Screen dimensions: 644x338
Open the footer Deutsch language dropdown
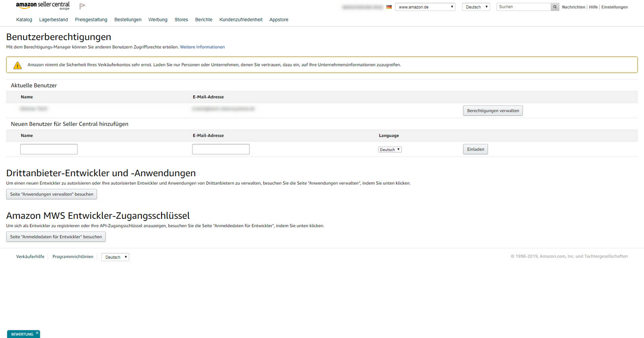point(115,257)
